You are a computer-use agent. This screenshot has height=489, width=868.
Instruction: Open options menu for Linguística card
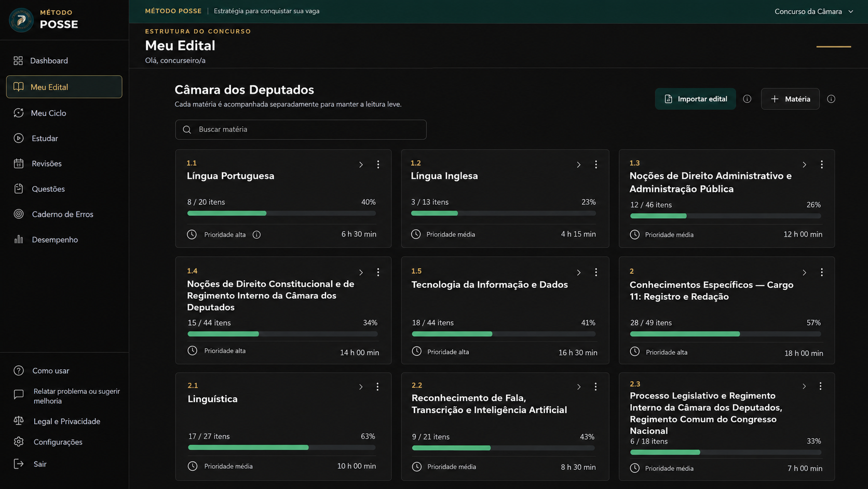[x=377, y=387]
